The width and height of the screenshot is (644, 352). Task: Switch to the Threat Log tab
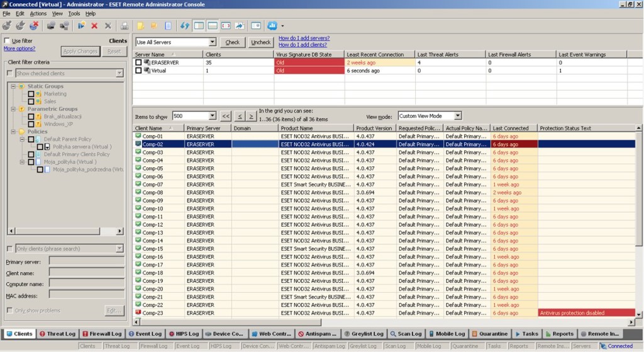click(57, 334)
